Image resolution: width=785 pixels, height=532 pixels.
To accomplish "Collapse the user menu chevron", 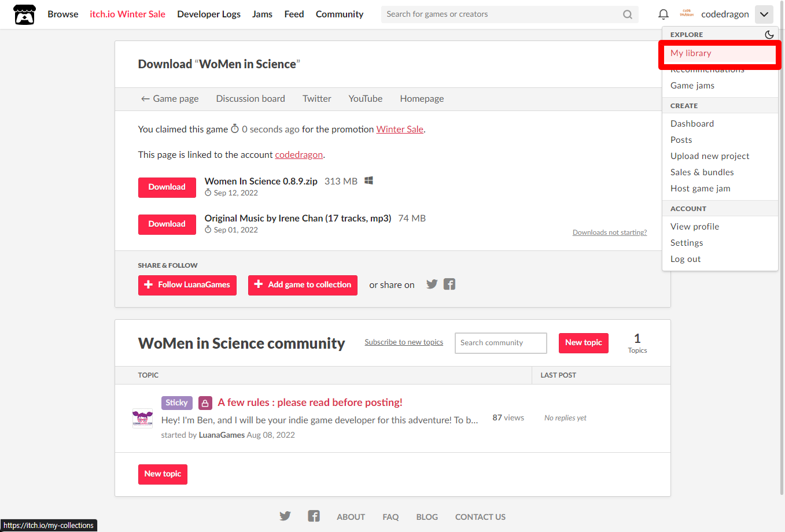I will [x=764, y=14].
